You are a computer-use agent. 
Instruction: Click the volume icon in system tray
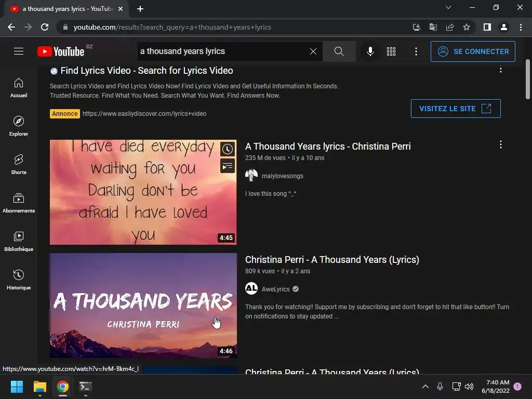(x=469, y=387)
